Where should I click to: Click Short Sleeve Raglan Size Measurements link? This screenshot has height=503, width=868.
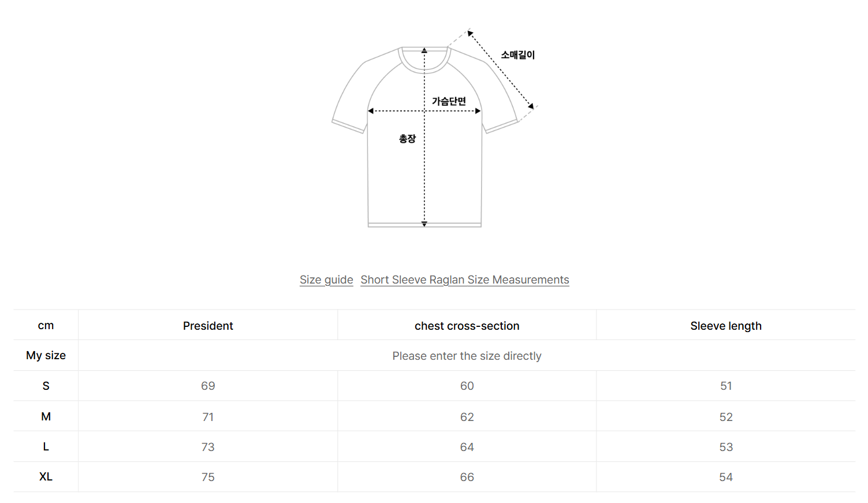pos(465,280)
